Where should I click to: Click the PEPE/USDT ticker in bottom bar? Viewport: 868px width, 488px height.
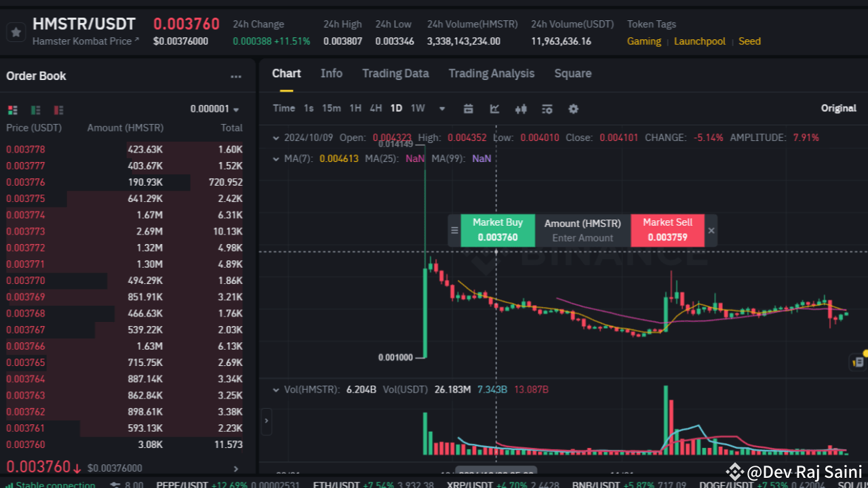coord(229,485)
